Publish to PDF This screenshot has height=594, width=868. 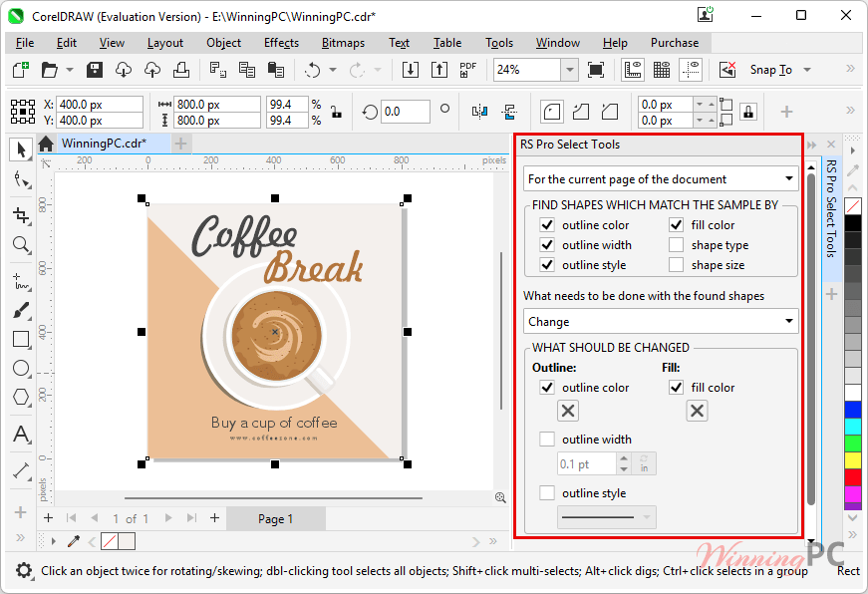point(467,70)
